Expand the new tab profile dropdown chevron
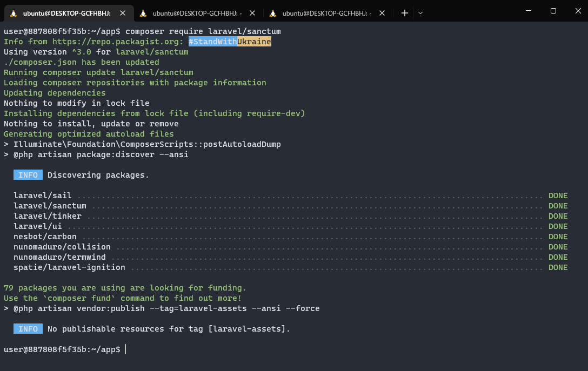 coord(420,13)
